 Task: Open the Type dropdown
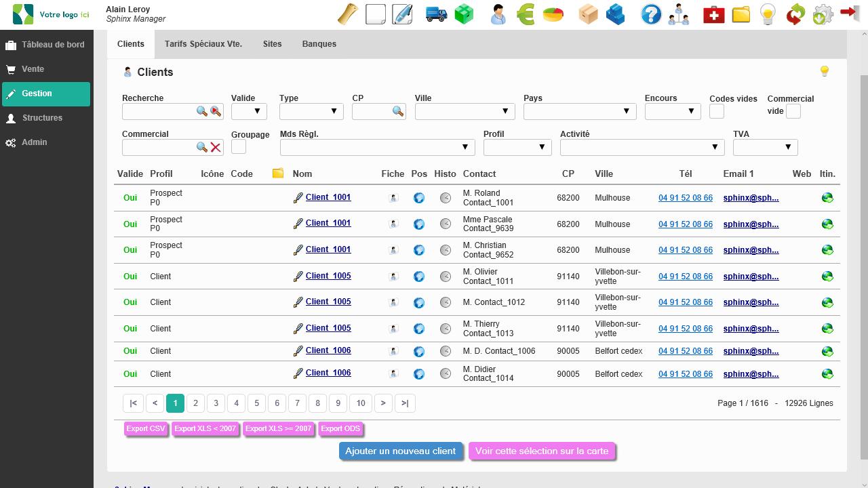point(311,111)
